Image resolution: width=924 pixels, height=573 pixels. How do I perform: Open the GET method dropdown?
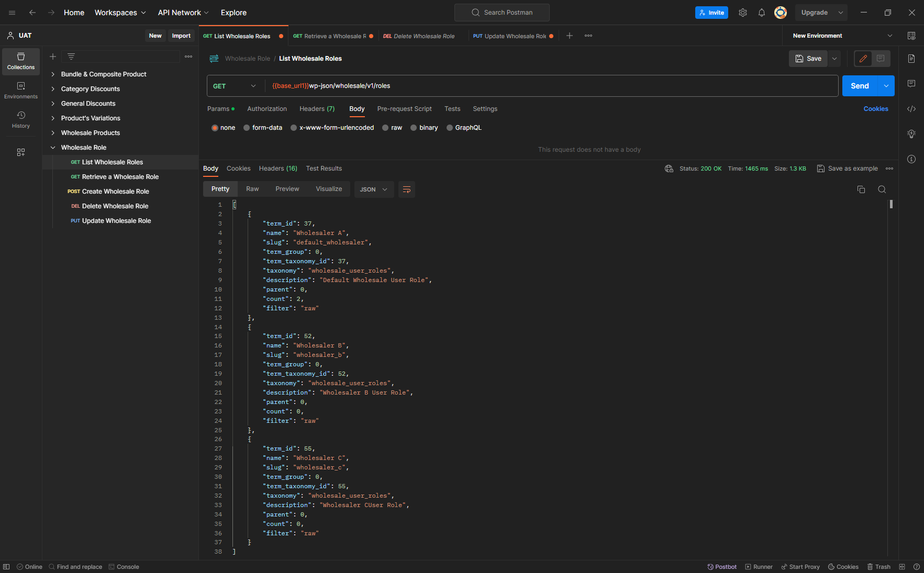click(235, 86)
